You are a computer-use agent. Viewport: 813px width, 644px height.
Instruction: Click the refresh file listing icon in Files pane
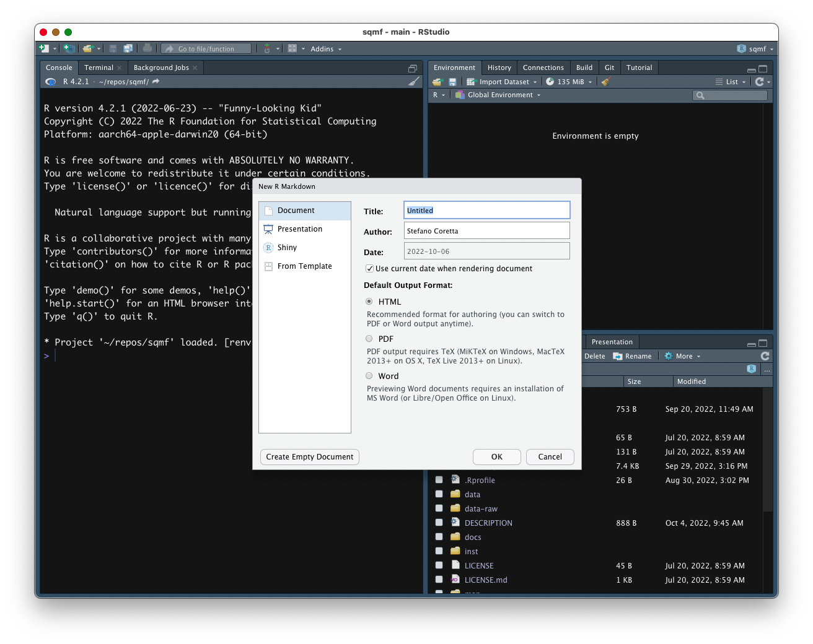click(x=765, y=356)
